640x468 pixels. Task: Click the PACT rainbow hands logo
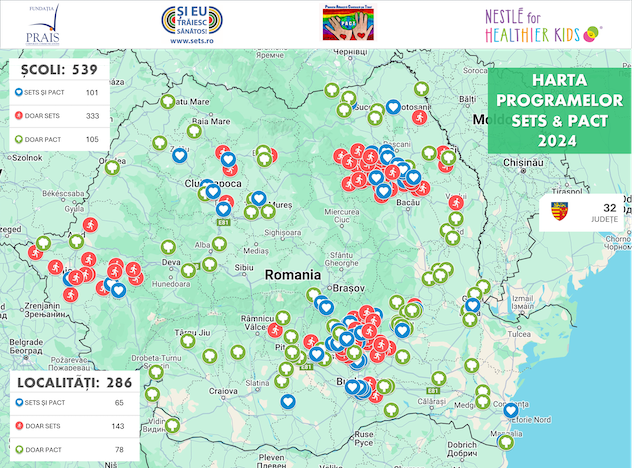pyautogui.click(x=348, y=23)
